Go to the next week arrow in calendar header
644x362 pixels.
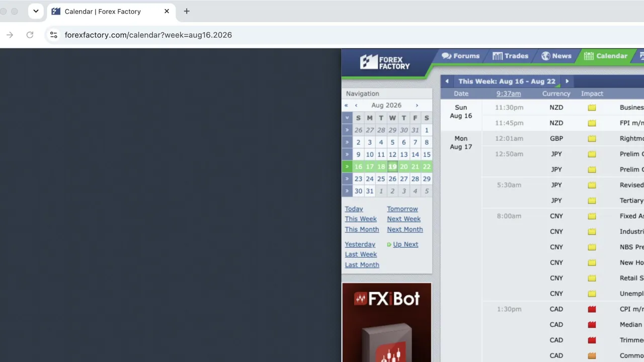567,81
